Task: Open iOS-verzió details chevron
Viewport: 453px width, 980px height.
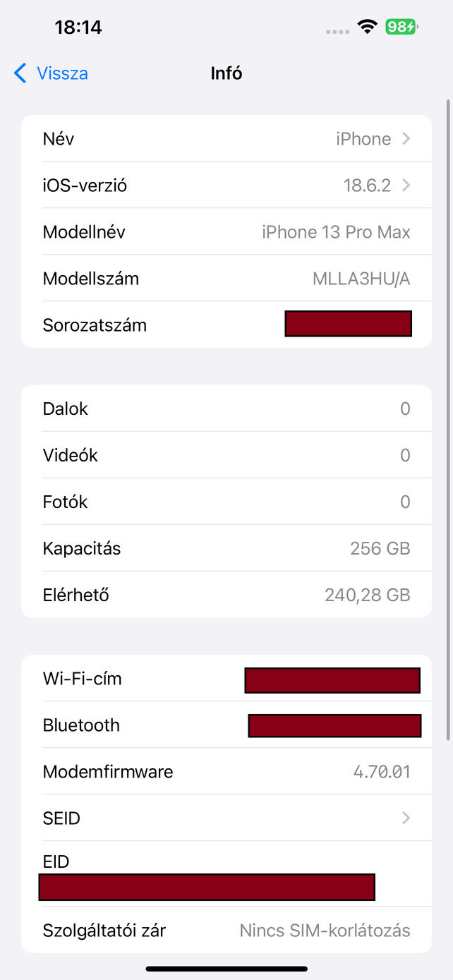Action: coord(406,186)
